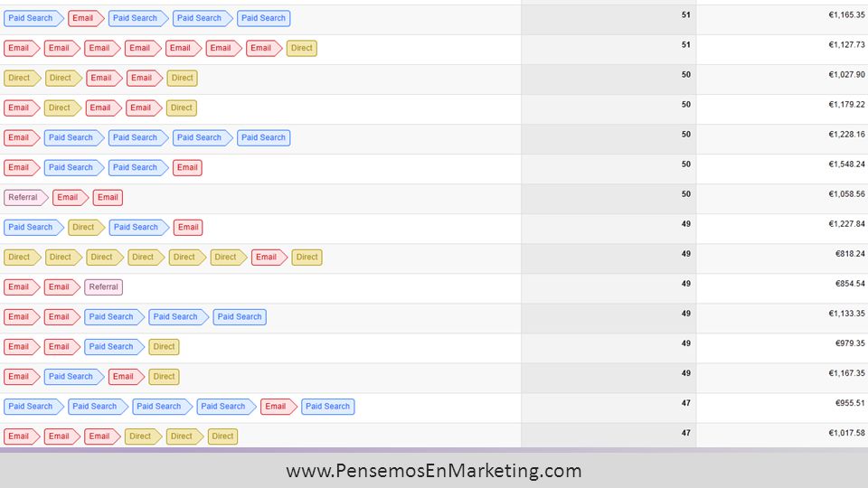Click the final Email tag in the €1,548.24 row

click(x=188, y=168)
